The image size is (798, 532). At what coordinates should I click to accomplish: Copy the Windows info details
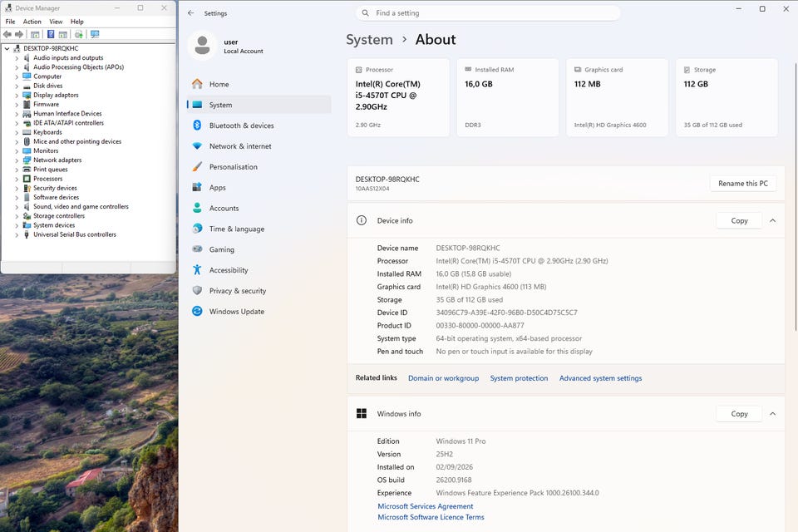[x=739, y=414]
